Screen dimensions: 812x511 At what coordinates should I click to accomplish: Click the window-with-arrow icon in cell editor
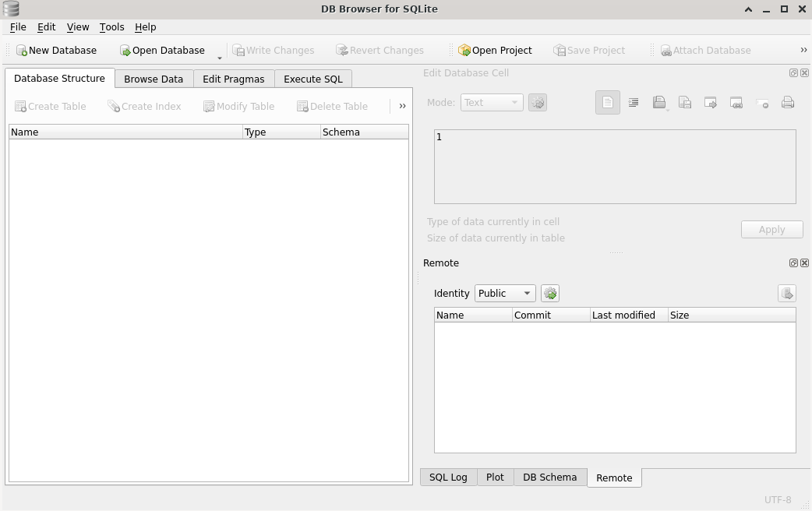[x=711, y=103]
